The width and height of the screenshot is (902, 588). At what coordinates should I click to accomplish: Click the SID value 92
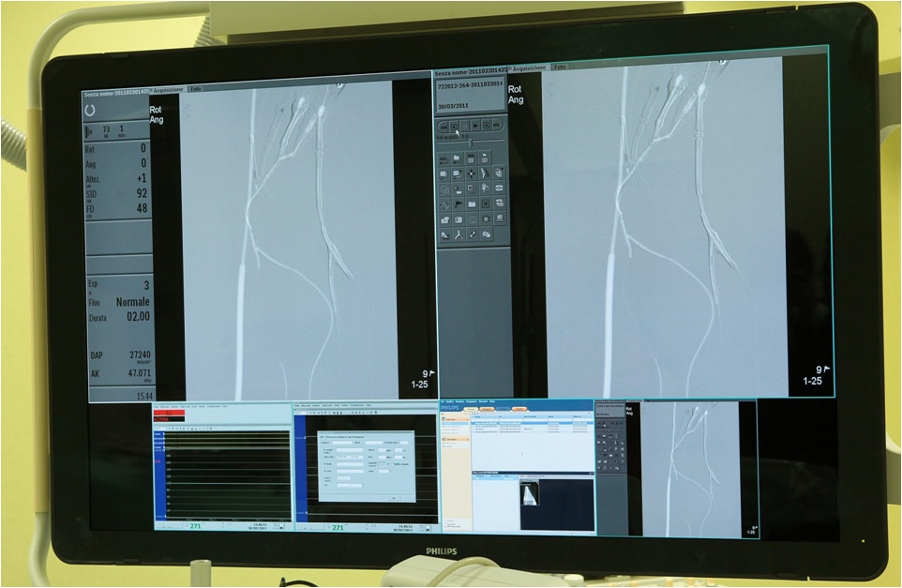pos(142,193)
